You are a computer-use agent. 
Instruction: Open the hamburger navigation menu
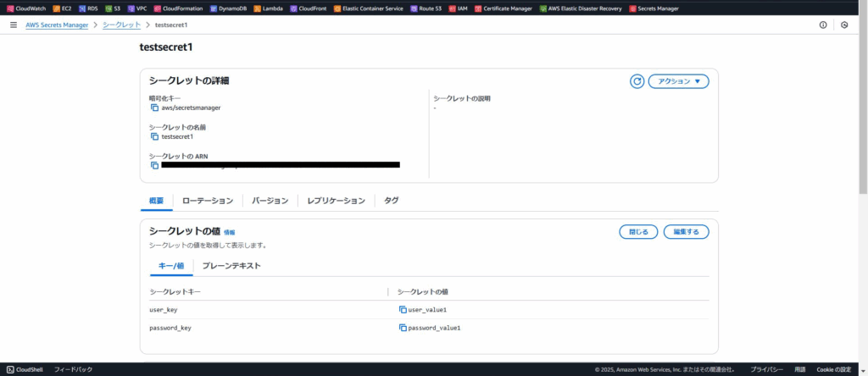click(x=13, y=25)
